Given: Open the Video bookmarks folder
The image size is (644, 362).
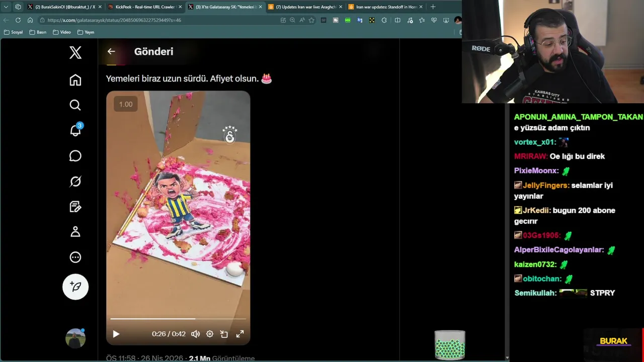Looking at the screenshot, I should [x=61, y=32].
